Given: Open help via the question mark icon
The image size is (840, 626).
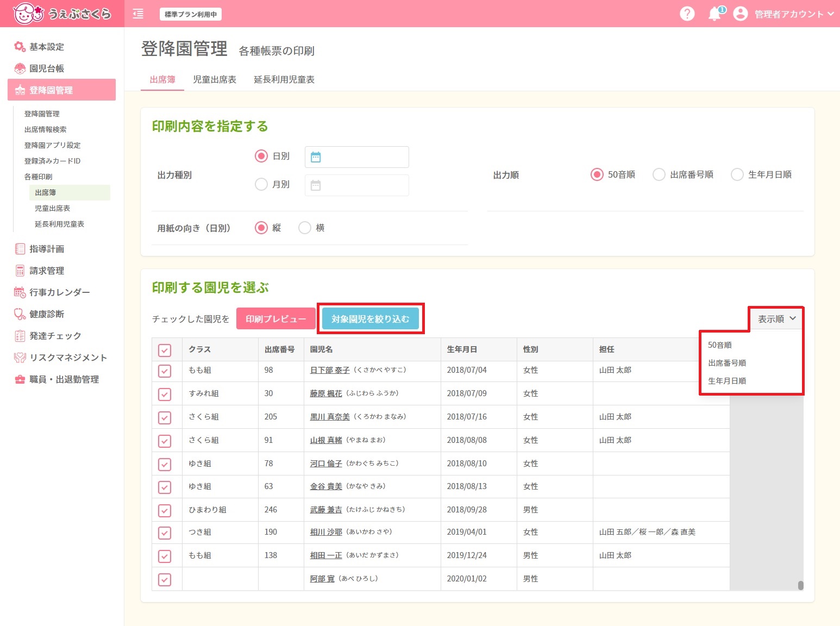Looking at the screenshot, I should [687, 14].
